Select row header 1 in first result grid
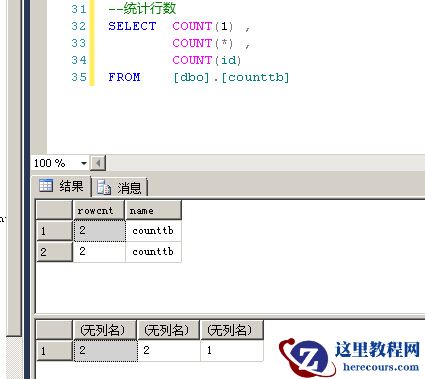 click(x=54, y=231)
